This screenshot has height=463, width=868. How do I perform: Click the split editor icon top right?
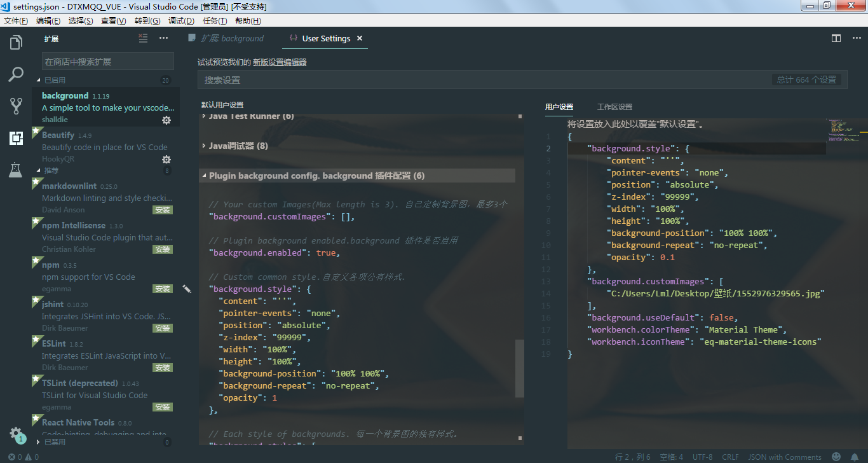point(836,38)
